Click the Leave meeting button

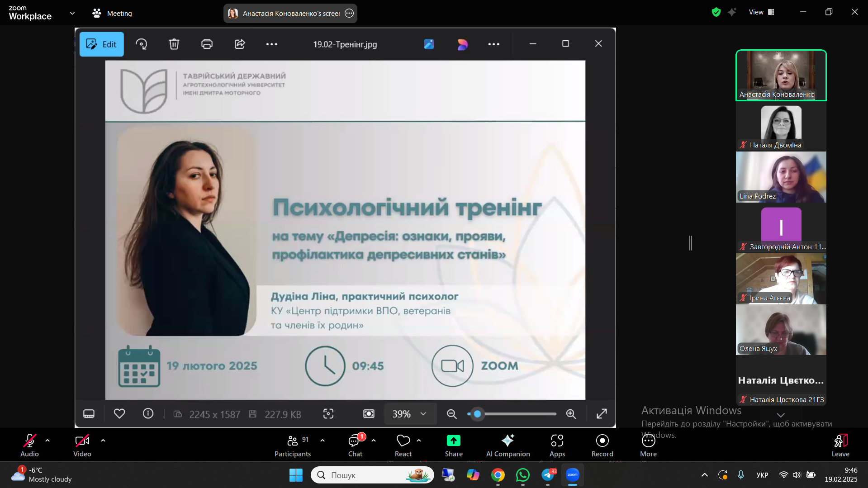pyautogui.click(x=840, y=445)
